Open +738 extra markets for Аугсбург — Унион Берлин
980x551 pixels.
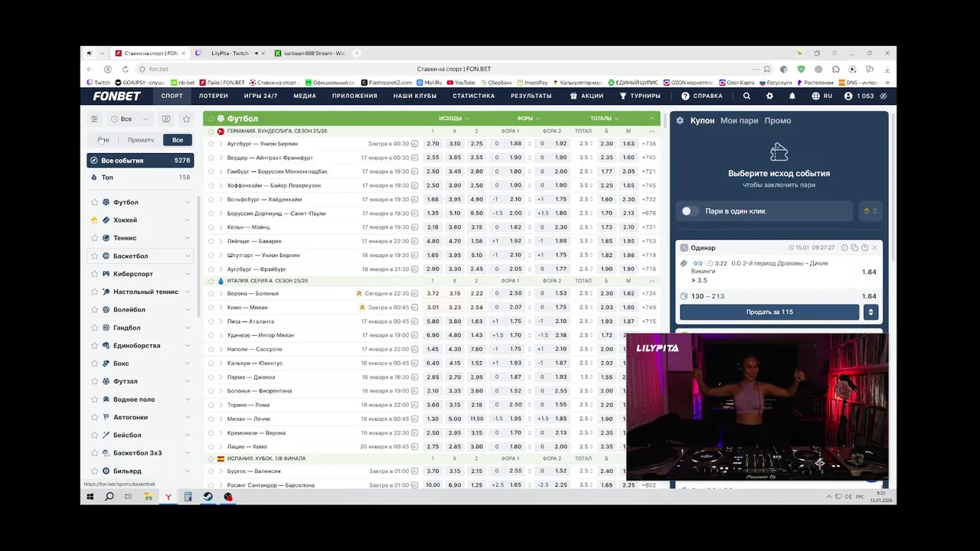649,144
